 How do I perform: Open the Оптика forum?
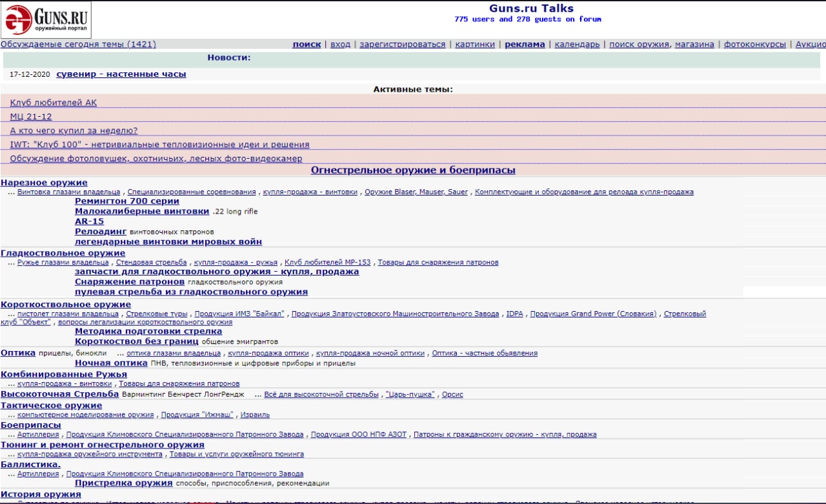[x=18, y=353]
